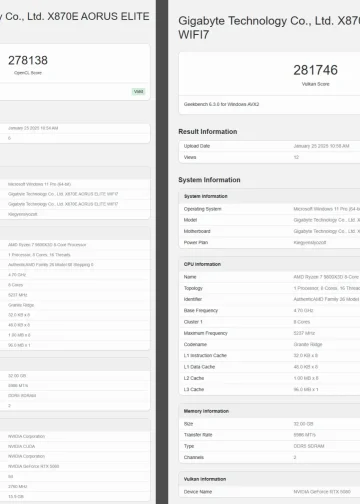The height and width of the screenshot is (504, 360).
Task: Click the 'Operating System' row label
Action: pos(202,209)
